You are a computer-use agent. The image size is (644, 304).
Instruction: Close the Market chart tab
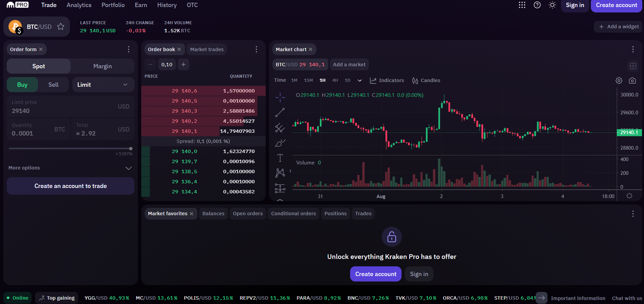tap(310, 49)
